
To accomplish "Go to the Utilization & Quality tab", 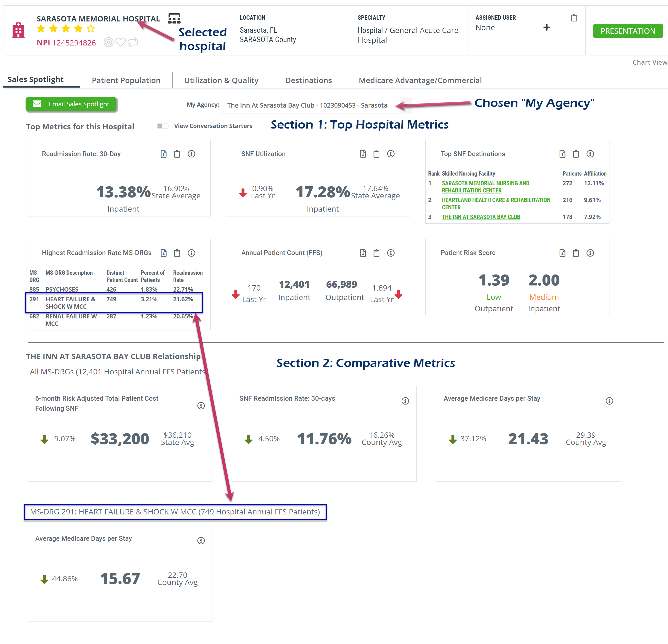I will [x=221, y=80].
